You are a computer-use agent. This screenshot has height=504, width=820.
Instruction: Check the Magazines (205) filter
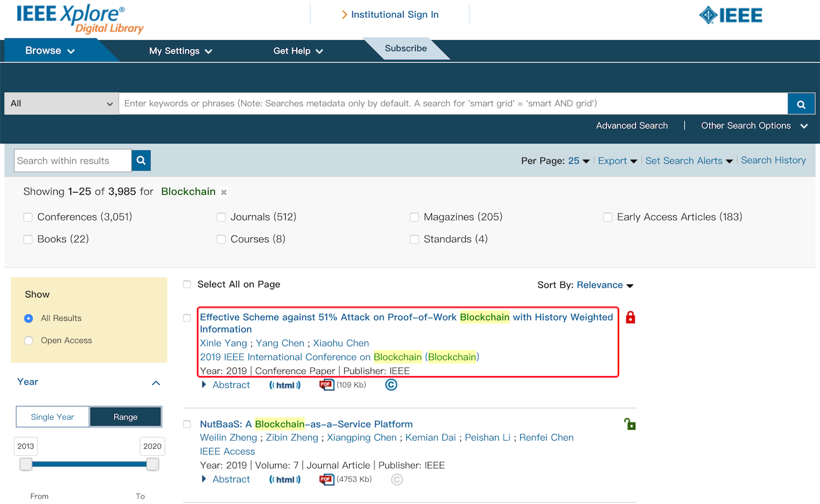click(x=414, y=217)
